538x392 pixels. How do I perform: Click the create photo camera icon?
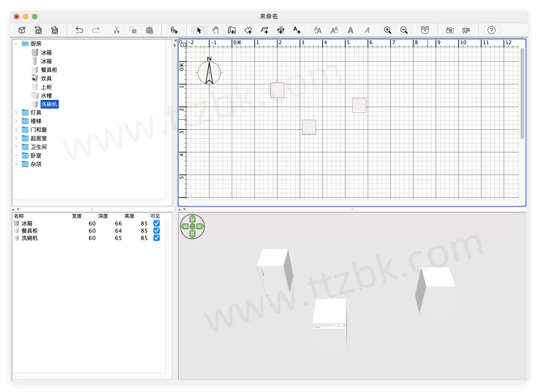point(450,30)
